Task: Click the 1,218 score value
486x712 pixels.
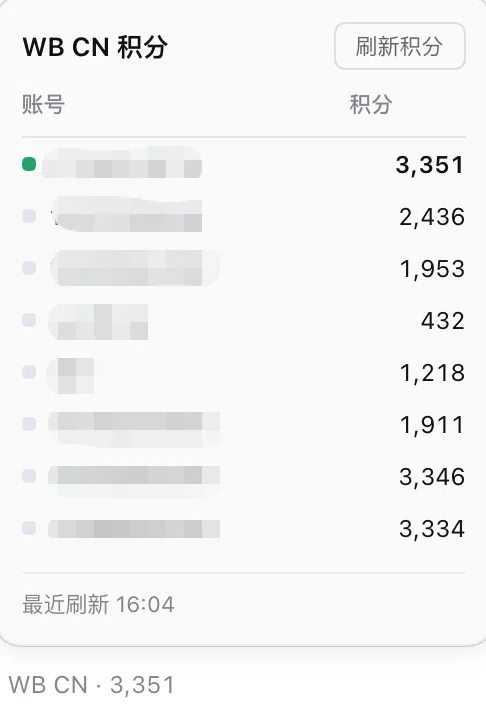Action: click(432, 373)
